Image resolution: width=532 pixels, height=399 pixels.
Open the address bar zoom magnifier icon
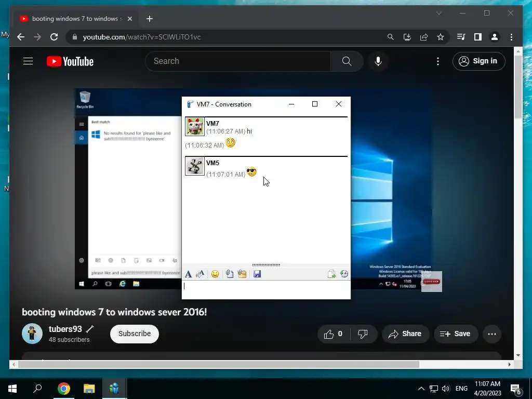click(391, 37)
